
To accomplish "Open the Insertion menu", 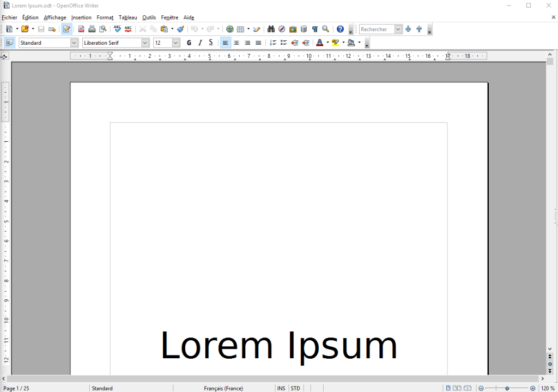I will (x=81, y=17).
